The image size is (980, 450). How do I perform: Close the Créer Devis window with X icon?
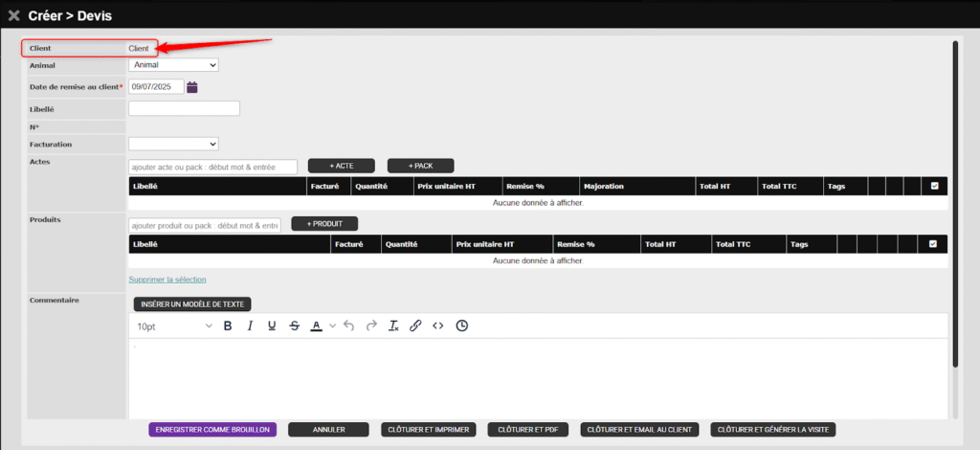pos(13,15)
